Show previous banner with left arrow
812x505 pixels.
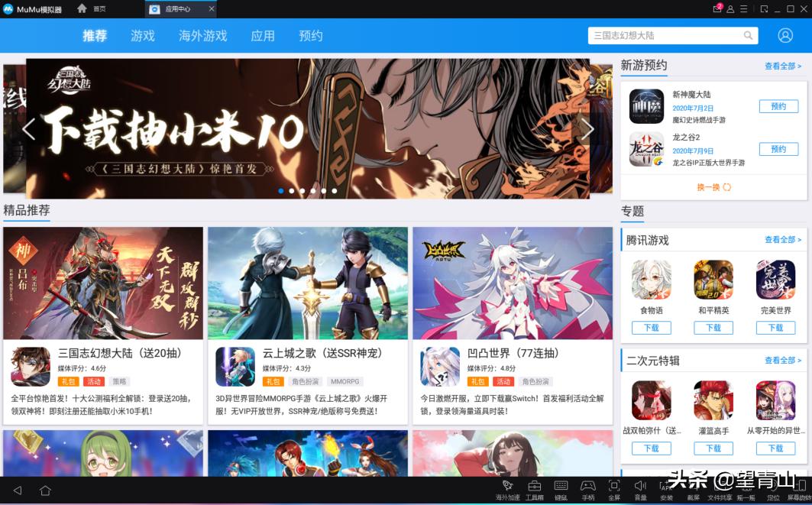29,128
